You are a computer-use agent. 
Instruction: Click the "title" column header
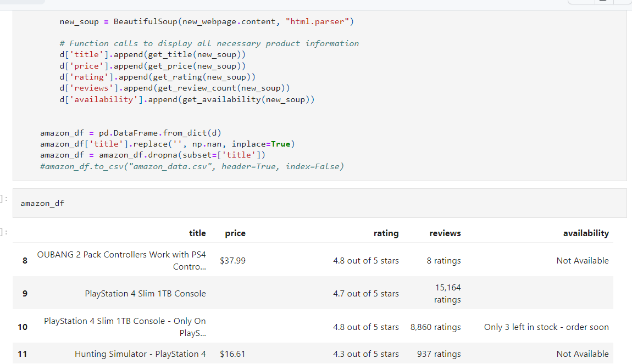coord(197,233)
